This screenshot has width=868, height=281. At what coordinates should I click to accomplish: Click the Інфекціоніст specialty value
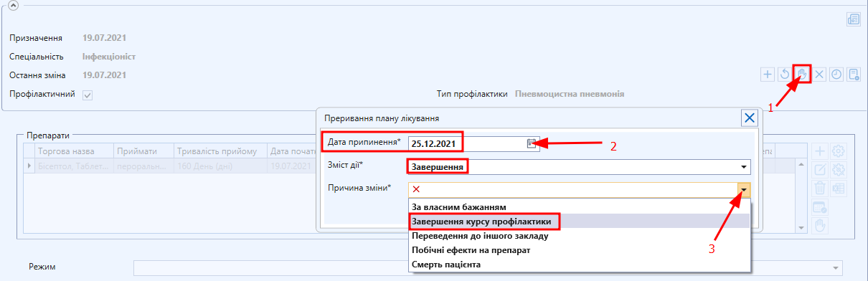click(x=109, y=56)
